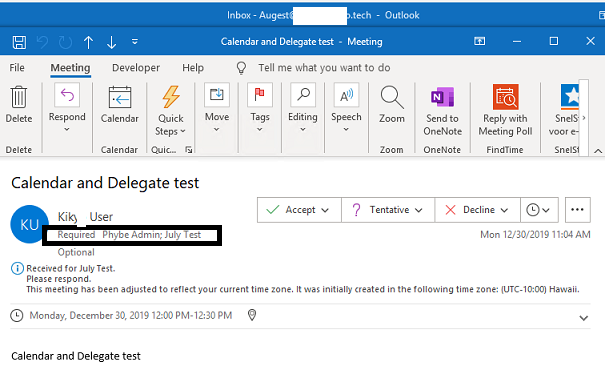Viewport: 605px width, 378px height.
Task: Open the Help tab
Action: coord(193,68)
